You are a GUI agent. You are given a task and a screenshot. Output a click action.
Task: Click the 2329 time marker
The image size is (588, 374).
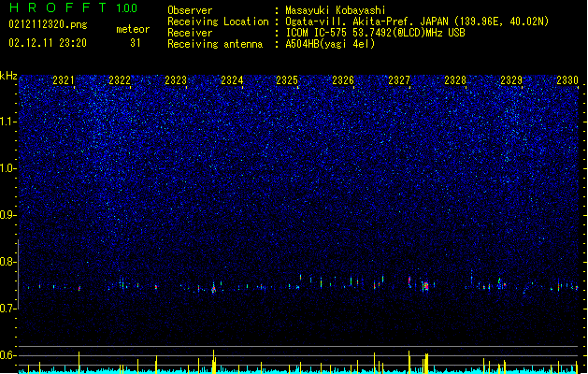pos(511,79)
